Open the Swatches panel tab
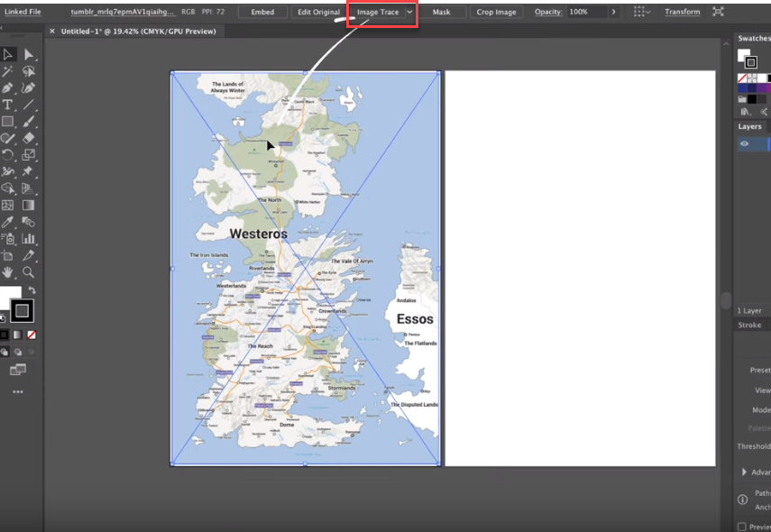 pos(754,39)
